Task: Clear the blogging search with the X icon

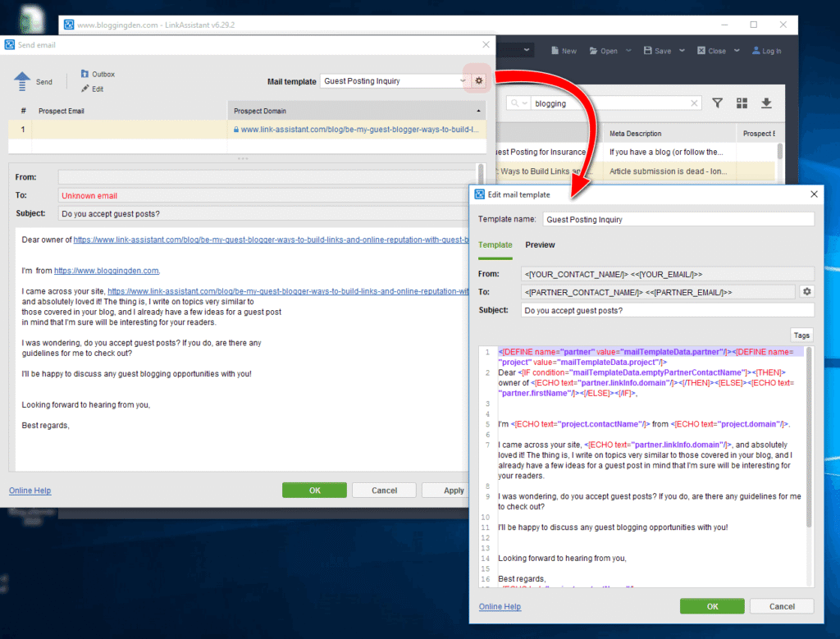Action: (694, 103)
